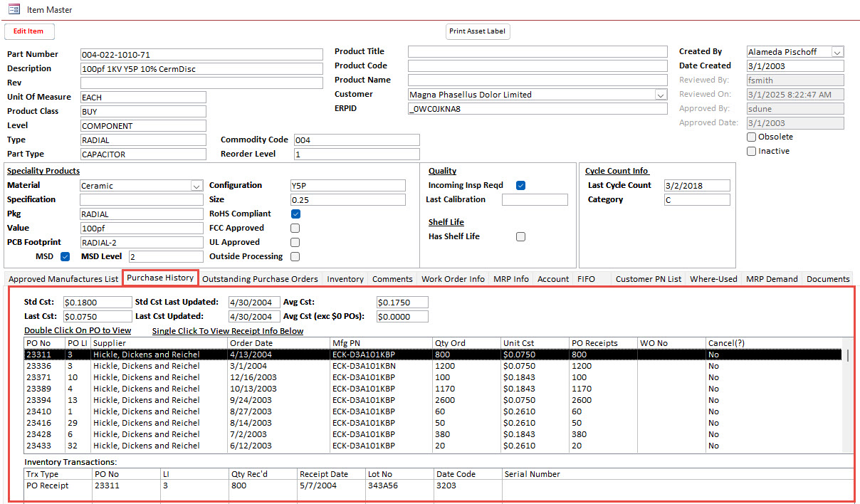Toggle the Inactive checkbox
The height and width of the screenshot is (504, 860).
click(751, 151)
